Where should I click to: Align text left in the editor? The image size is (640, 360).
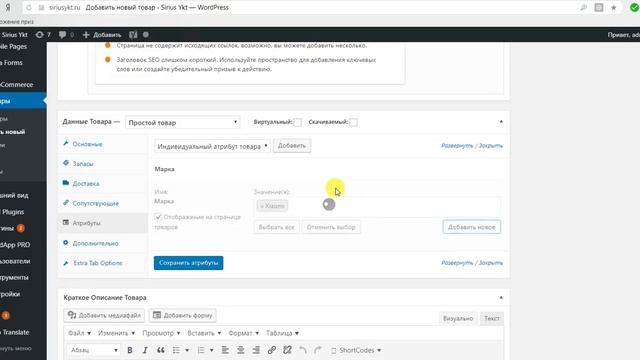tap(225, 350)
